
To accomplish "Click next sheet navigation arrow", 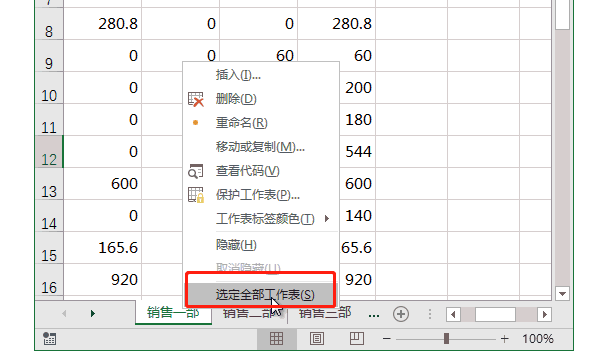I will click(x=93, y=313).
